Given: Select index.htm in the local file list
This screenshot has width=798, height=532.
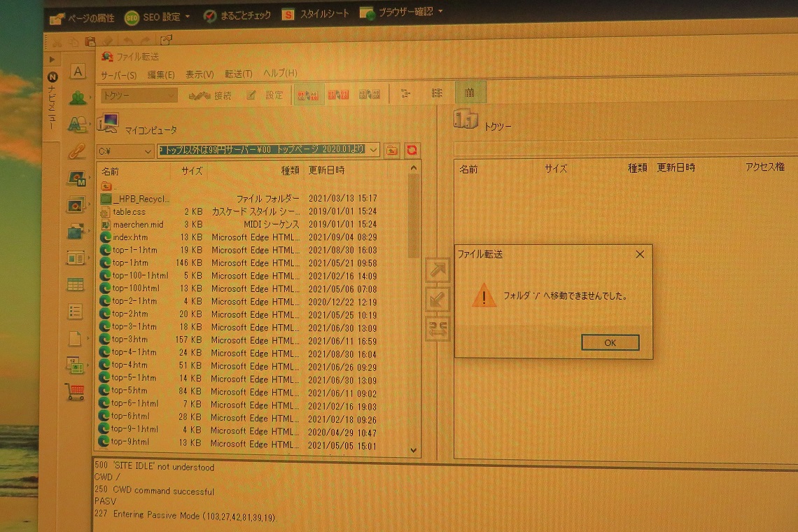Looking at the screenshot, I should [130, 237].
